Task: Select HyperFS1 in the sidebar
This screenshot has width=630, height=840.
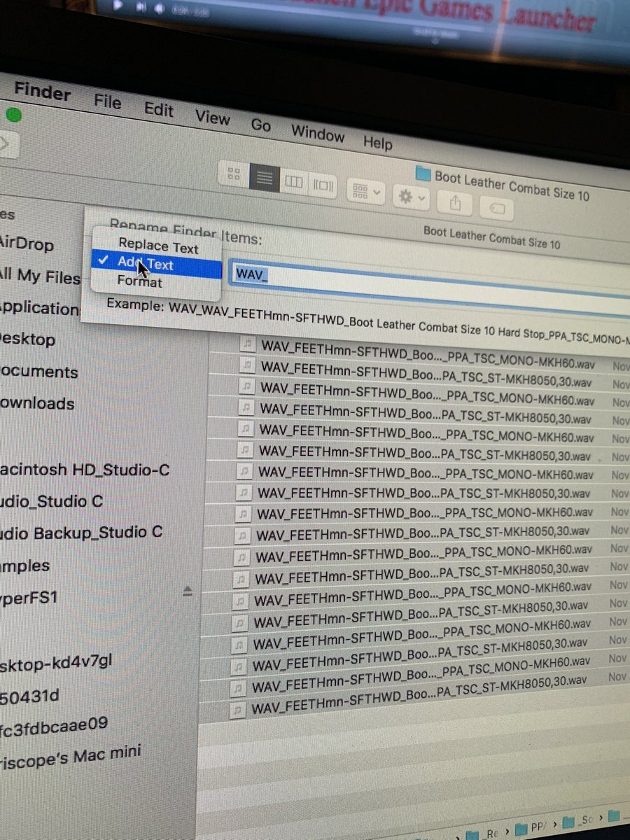Action: 29,597
